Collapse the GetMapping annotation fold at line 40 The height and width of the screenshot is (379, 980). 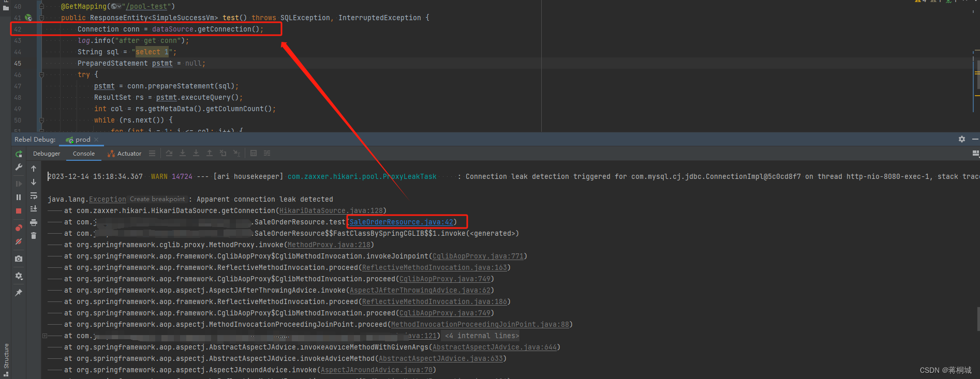tap(41, 6)
